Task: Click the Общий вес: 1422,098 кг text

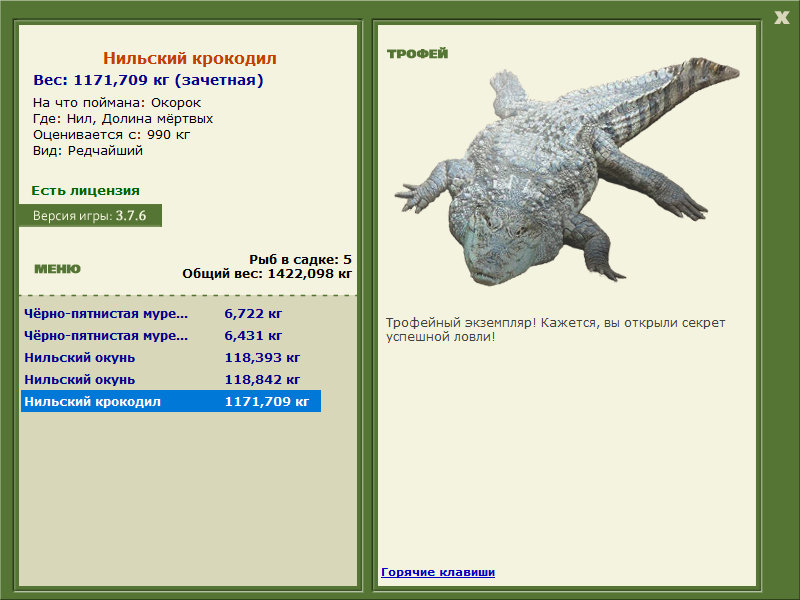Action: point(267,274)
